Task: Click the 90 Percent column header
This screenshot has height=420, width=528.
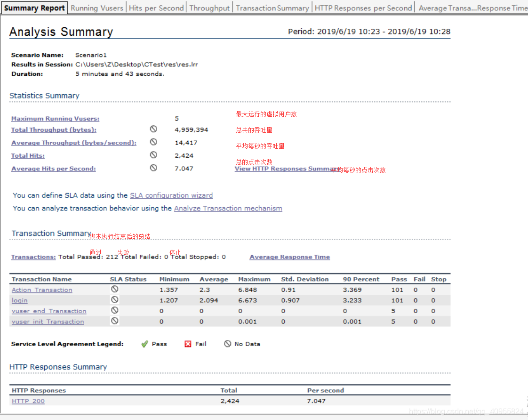Action: click(x=361, y=279)
